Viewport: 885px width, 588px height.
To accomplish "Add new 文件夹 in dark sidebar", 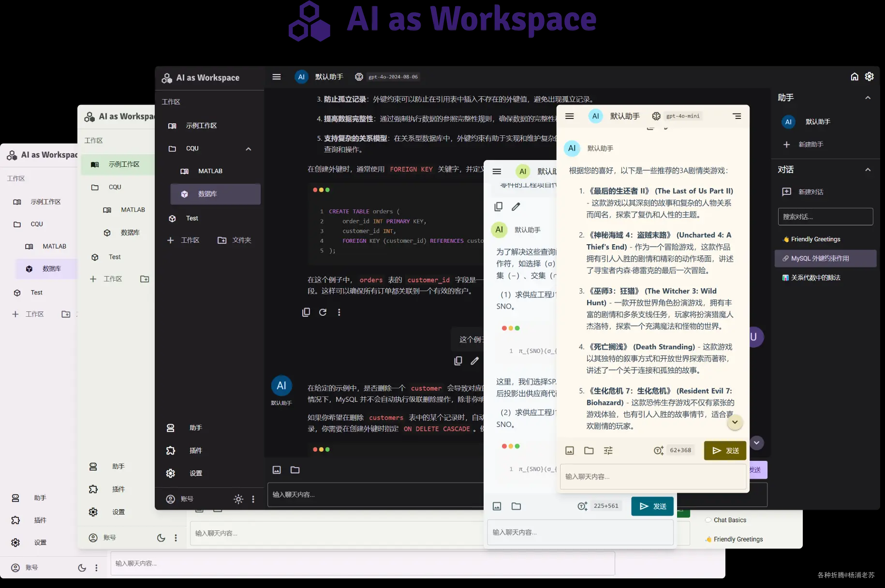I will [x=235, y=240].
